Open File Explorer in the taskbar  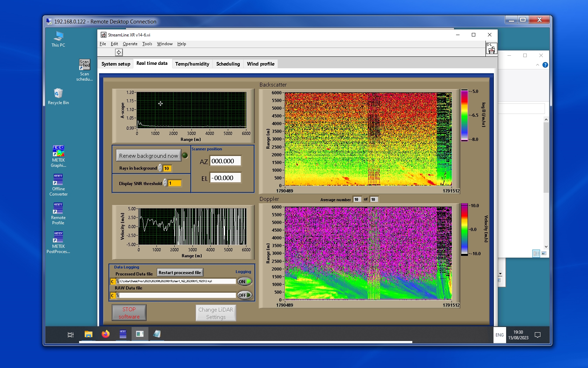tap(88, 334)
